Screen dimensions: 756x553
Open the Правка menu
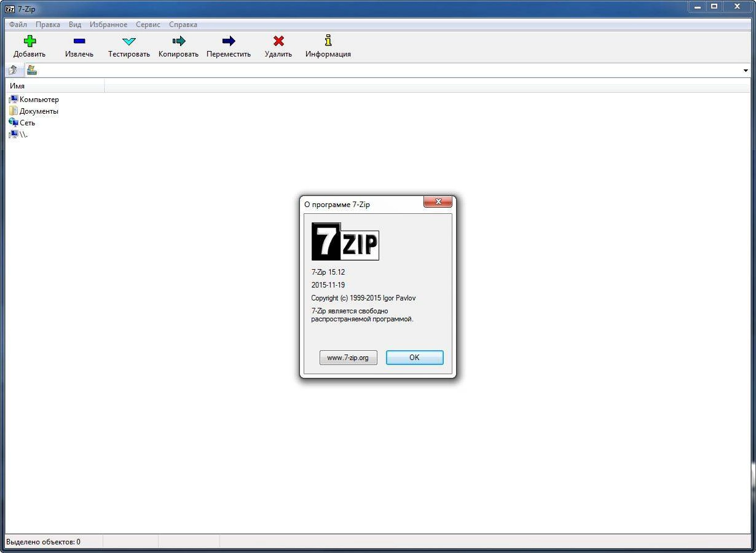coord(48,25)
